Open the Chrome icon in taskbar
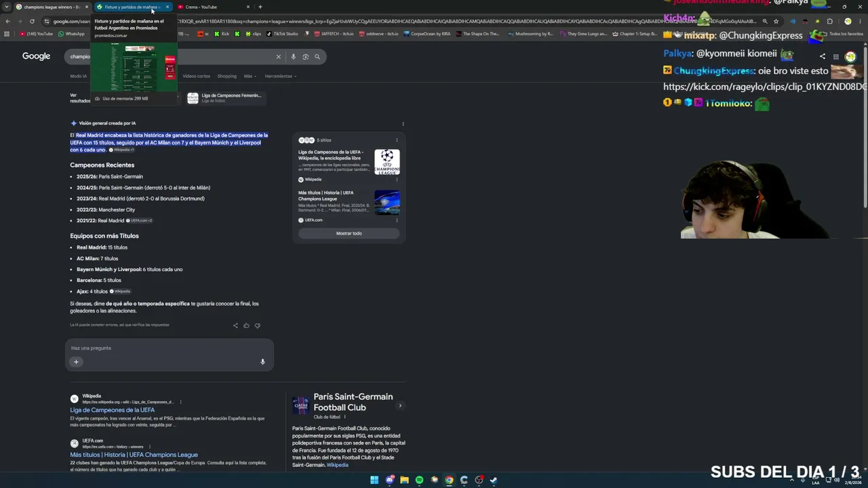This screenshot has height=488, width=868. tap(449, 480)
